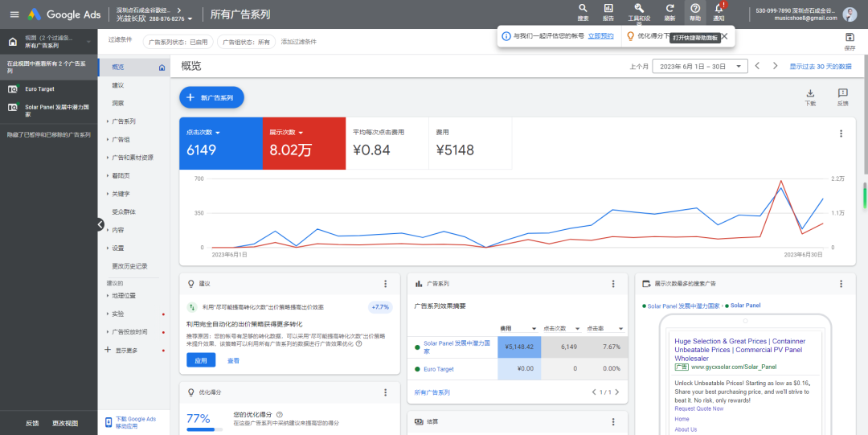The image size is (868, 435).
Task: Click 立即预约 link in banner
Action: tap(600, 36)
